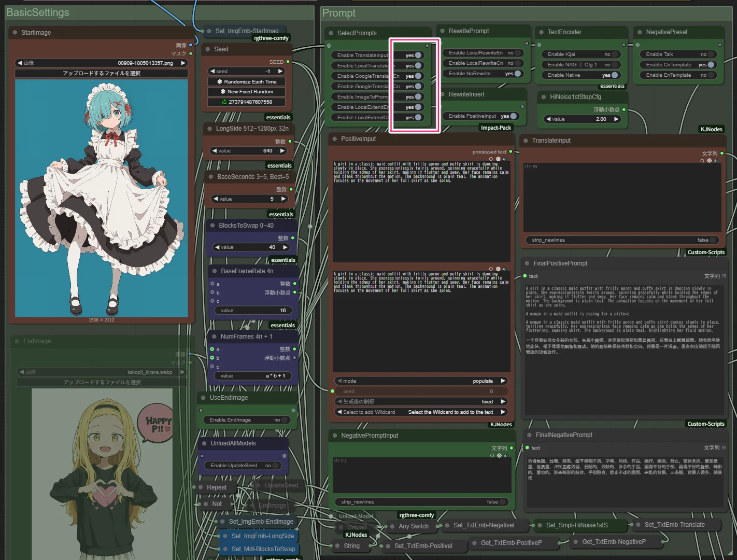Open the mode populate dropdown
Viewport: 737px width, 560px height.
pyautogui.click(x=420, y=381)
